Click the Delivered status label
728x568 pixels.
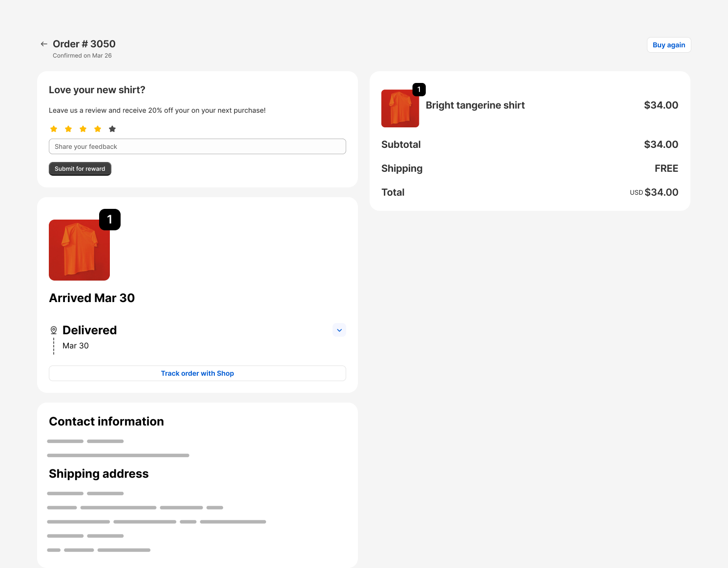click(x=90, y=330)
